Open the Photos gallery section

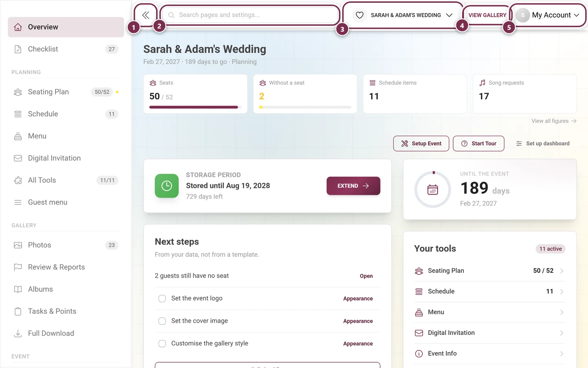[x=66, y=245]
